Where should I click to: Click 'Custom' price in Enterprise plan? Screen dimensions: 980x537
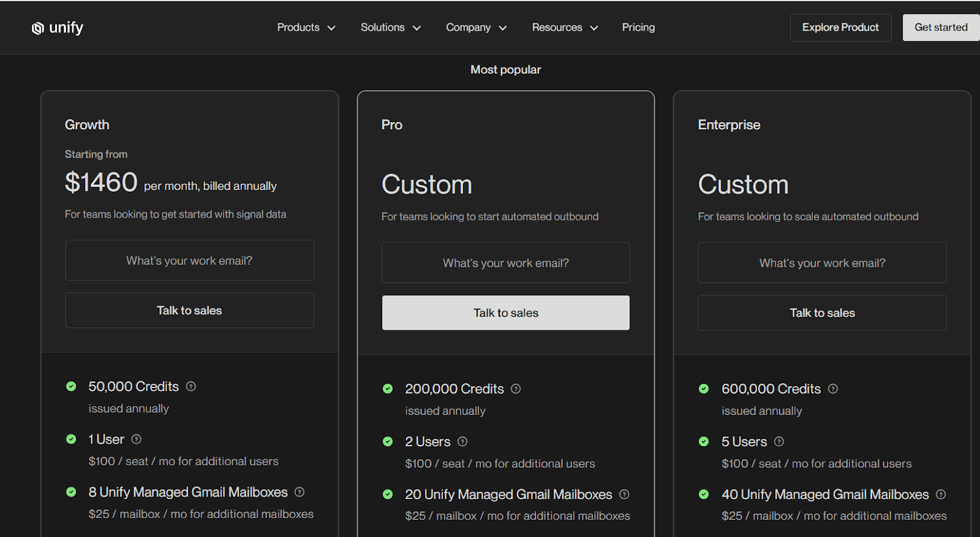click(744, 185)
